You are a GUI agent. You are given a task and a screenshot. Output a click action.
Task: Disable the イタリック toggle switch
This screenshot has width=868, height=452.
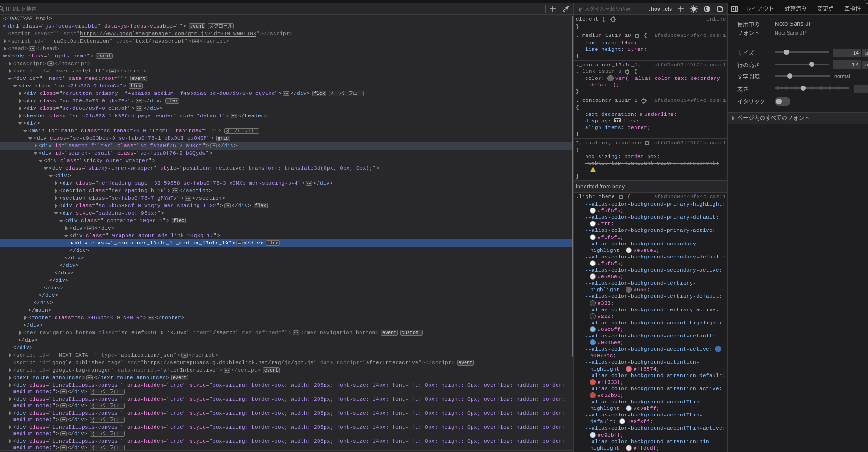tap(782, 101)
